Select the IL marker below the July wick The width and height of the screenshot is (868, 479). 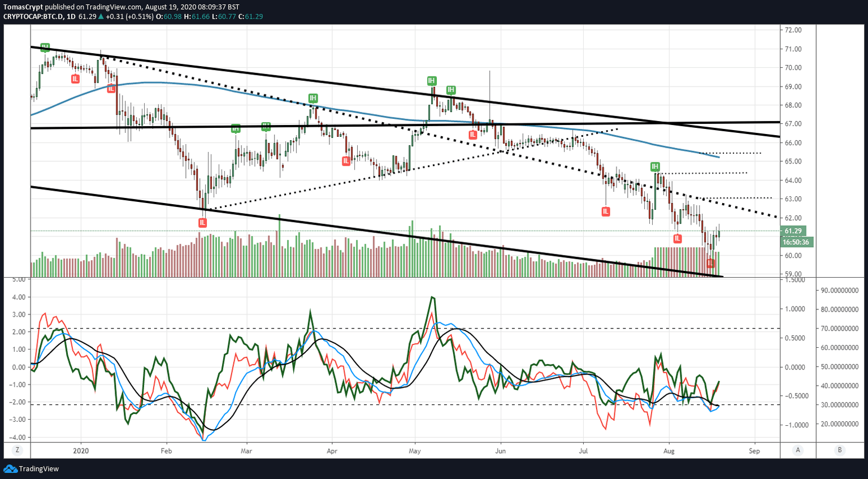pos(606,212)
